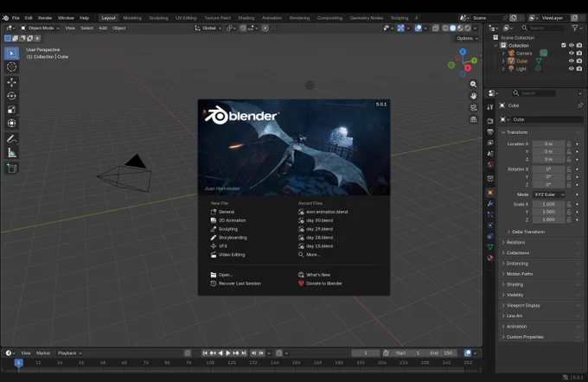Open the Global transform orientation dropdown
The width and height of the screenshot is (588, 382).
[x=208, y=29]
